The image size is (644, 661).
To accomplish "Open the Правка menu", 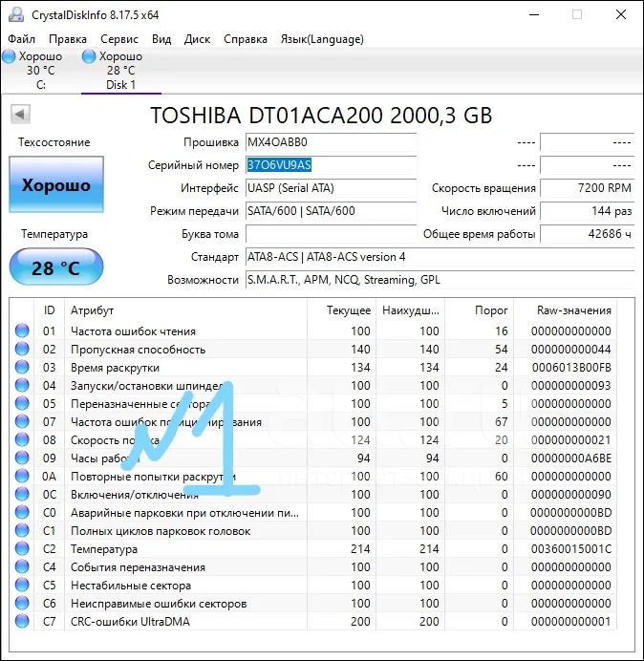I will (x=68, y=39).
